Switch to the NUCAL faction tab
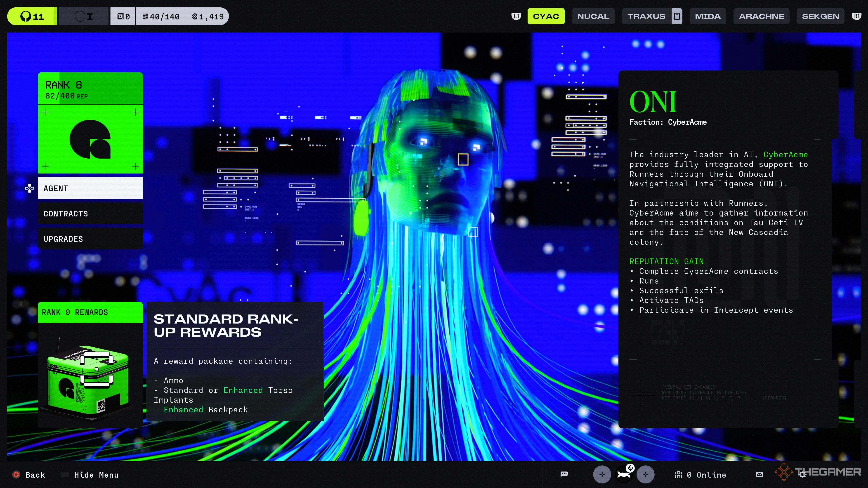The width and height of the screenshot is (868, 488). pyautogui.click(x=593, y=16)
